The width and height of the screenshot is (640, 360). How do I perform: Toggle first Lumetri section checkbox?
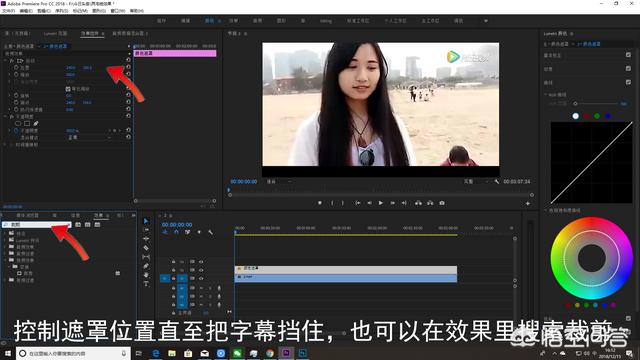(x=628, y=55)
